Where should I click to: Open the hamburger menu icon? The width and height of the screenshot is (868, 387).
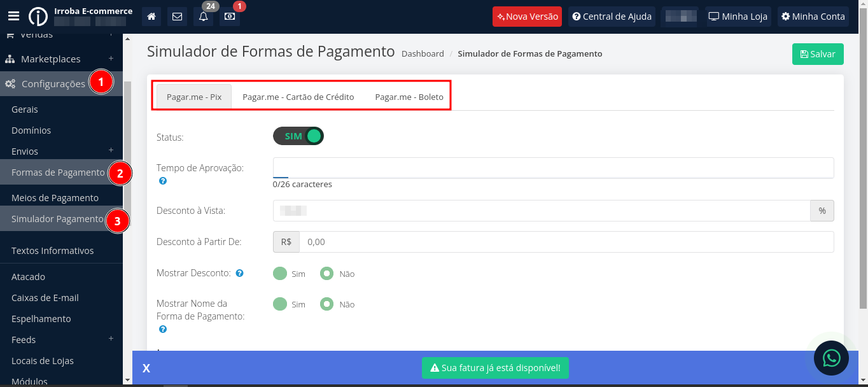point(13,17)
